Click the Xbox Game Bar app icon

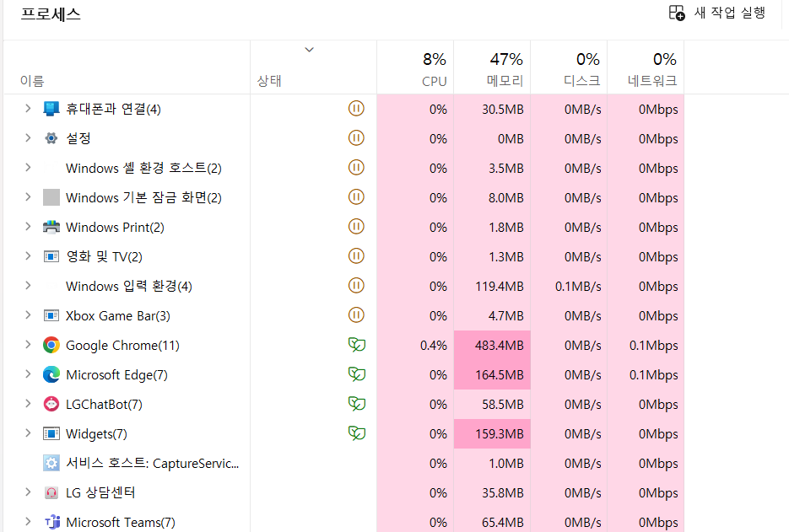pos(51,315)
